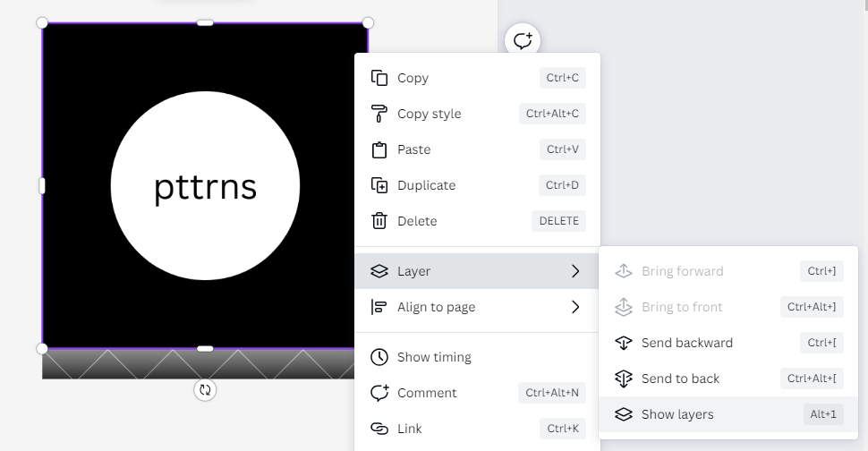Click the Duplicate icon
Image resolution: width=868 pixels, height=451 pixels.
pos(379,185)
